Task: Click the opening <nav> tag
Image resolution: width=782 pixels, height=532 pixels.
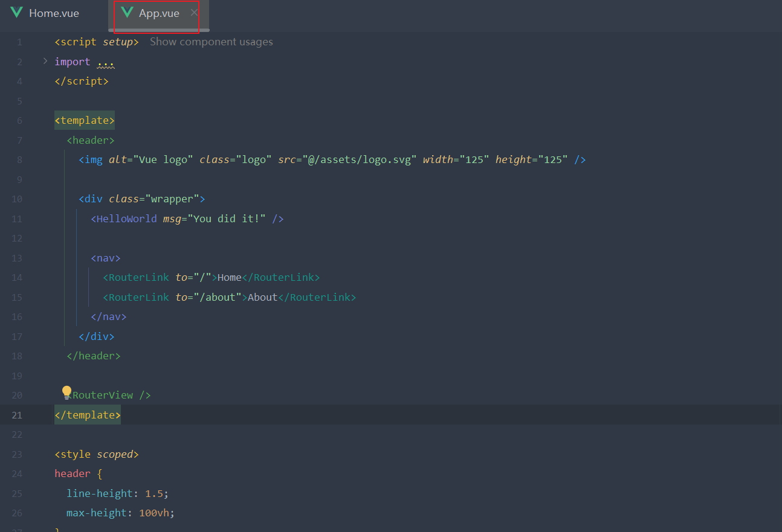Action: (x=106, y=258)
